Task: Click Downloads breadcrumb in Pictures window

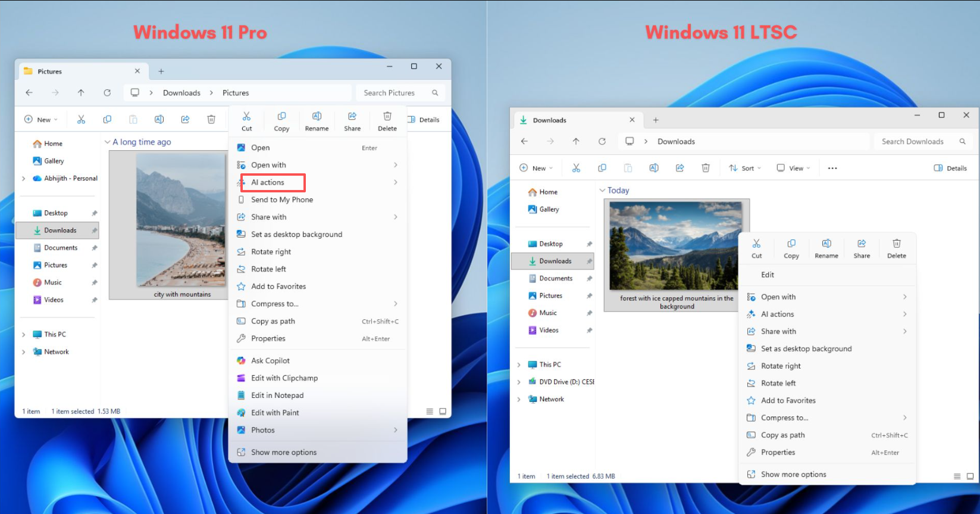Action: pos(181,93)
